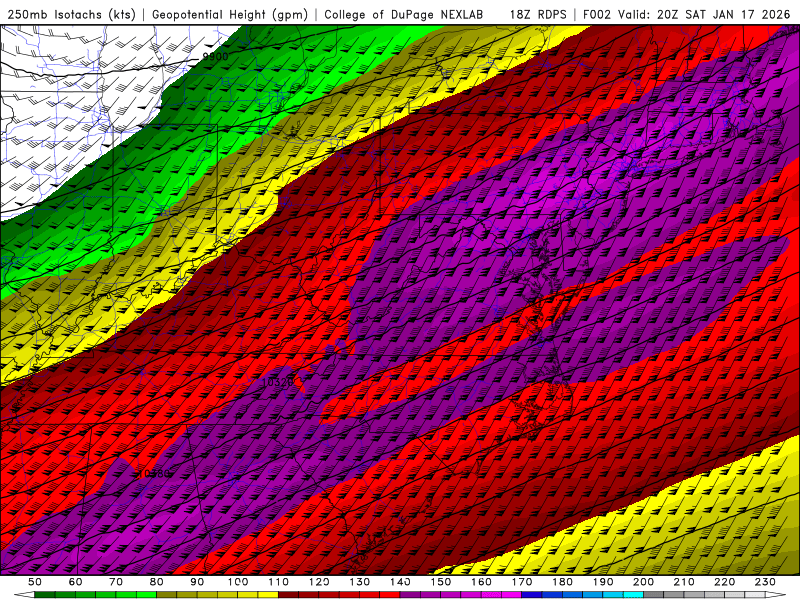Click the 110 value on the color scale
The image size is (800, 600).
pos(278,582)
